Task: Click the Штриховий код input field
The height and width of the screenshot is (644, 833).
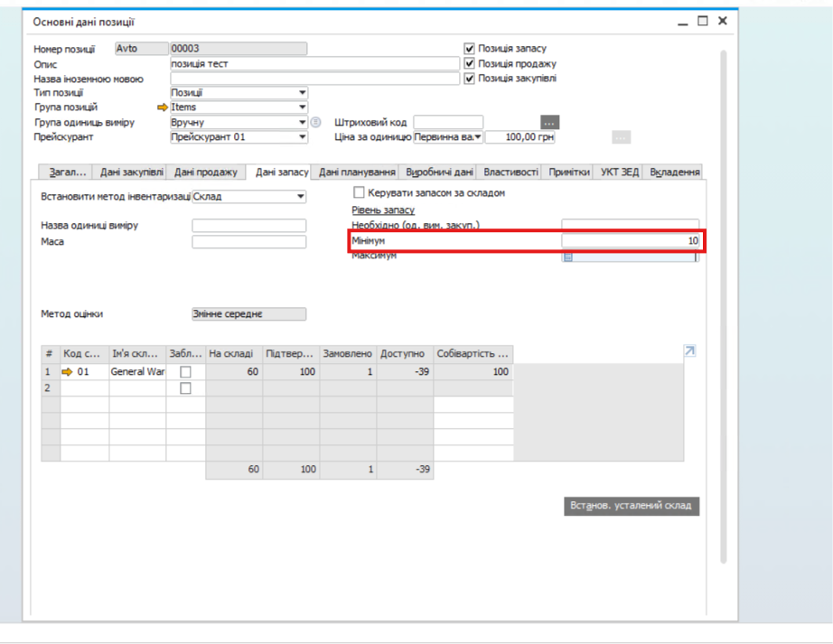Action: [448, 123]
